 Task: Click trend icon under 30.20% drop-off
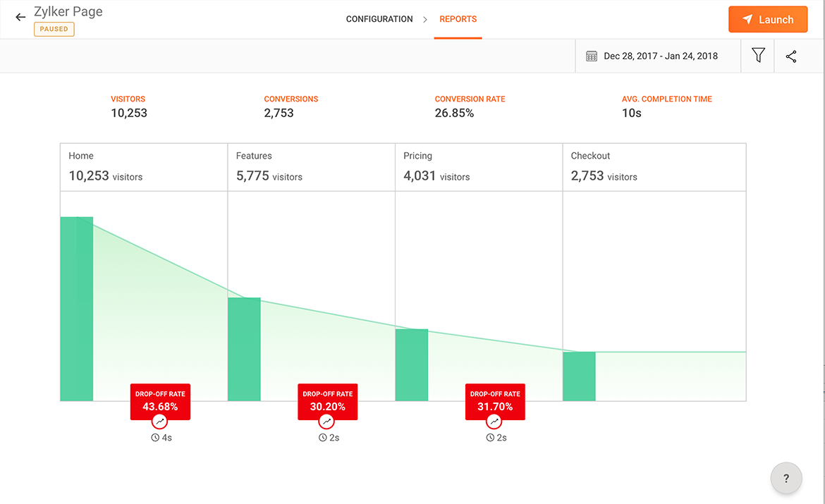click(327, 422)
